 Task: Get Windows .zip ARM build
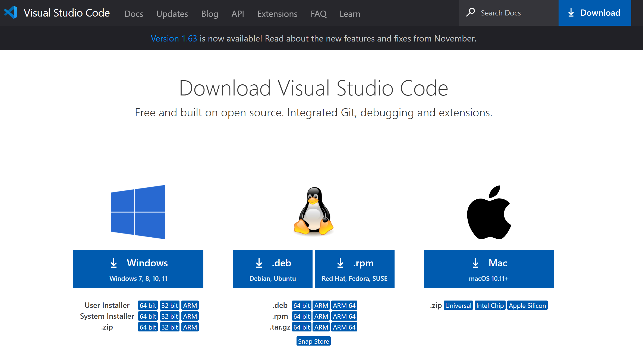pyautogui.click(x=190, y=327)
